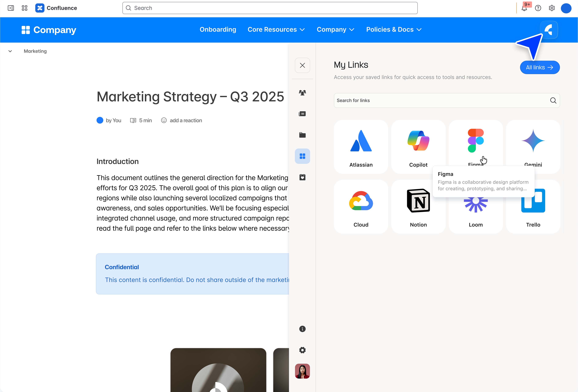
Task: Open the people directory sidebar icon
Action: coord(302,93)
